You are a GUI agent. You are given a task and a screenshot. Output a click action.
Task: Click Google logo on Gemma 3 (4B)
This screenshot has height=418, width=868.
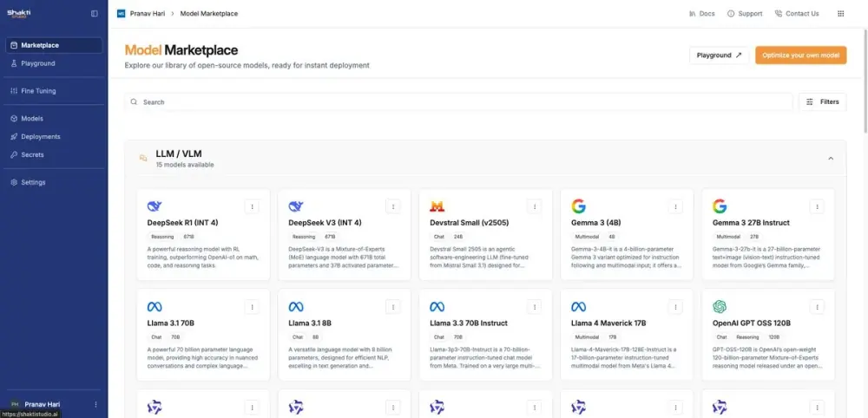(x=578, y=206)
